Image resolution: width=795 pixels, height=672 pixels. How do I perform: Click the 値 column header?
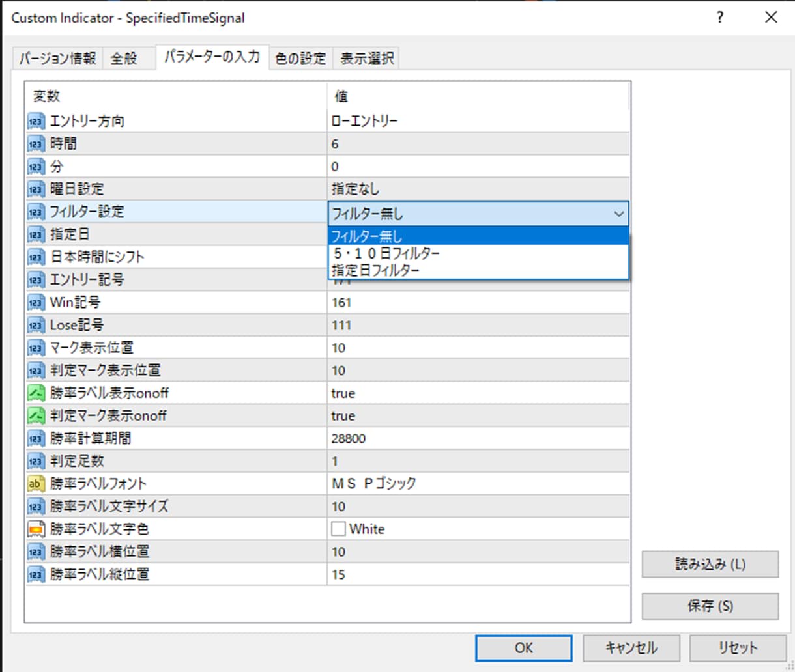341,96
